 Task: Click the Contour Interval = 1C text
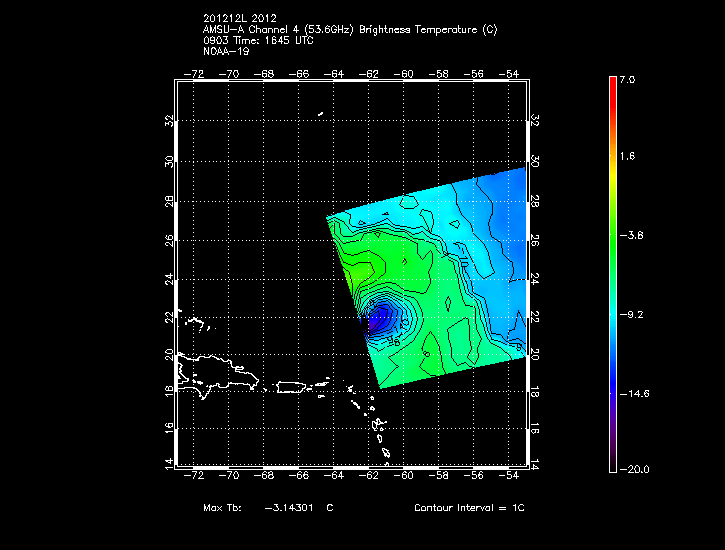click(x=469, y=508)
